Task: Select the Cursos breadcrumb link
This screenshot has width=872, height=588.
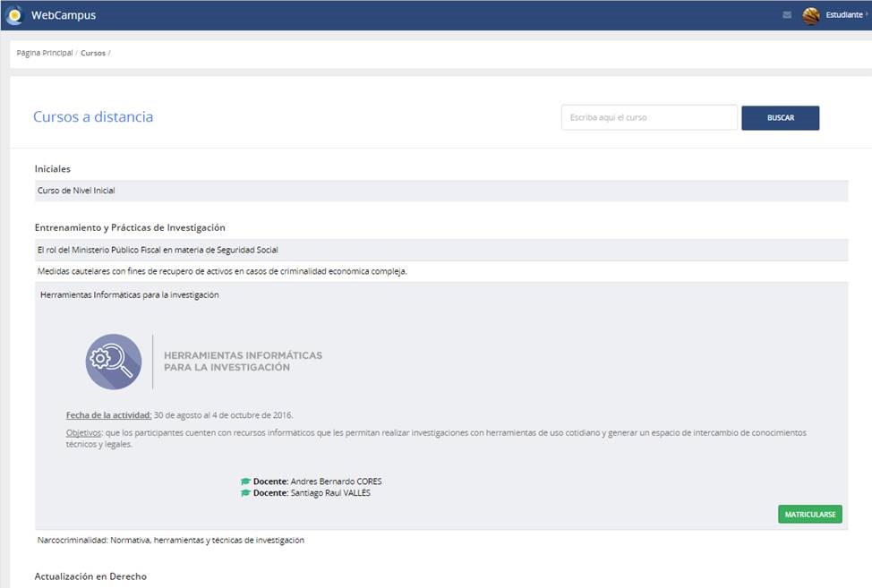Action: (x=92, y=54)
